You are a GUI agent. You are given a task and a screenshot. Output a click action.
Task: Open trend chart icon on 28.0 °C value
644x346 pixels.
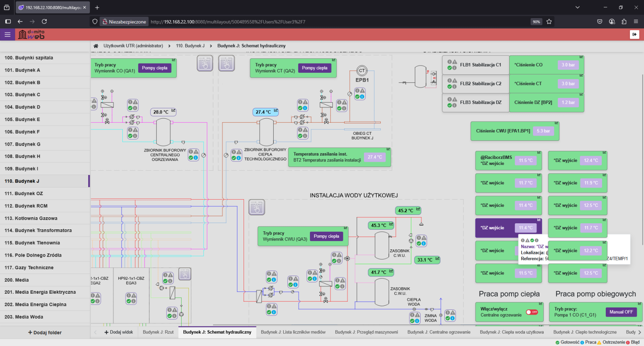(173, 111)
